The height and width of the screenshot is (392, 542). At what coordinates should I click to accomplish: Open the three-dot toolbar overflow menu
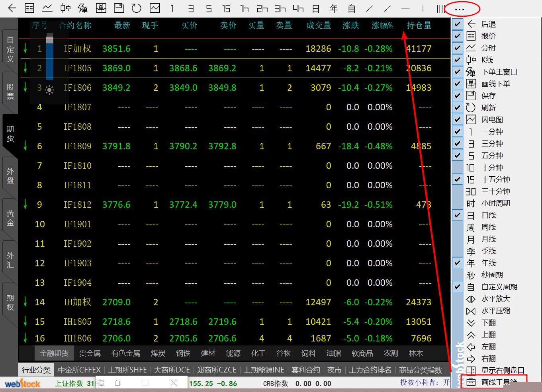[x=460, y=9]
